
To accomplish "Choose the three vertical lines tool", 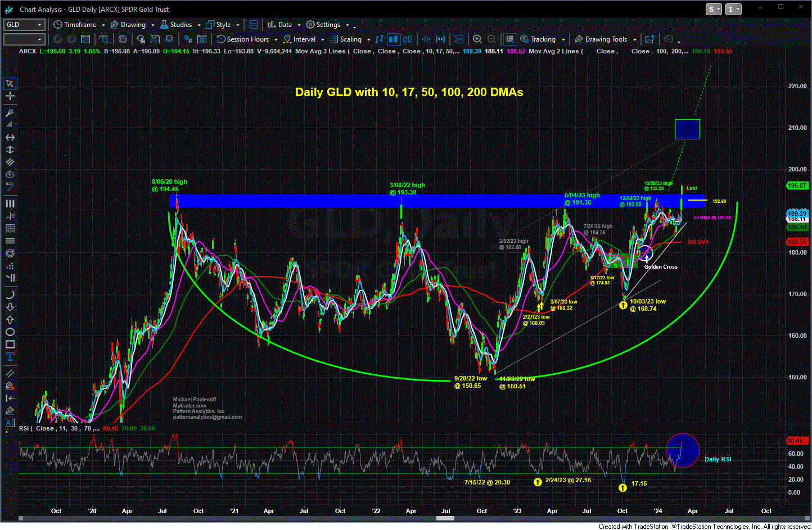I will click(10, 203).
